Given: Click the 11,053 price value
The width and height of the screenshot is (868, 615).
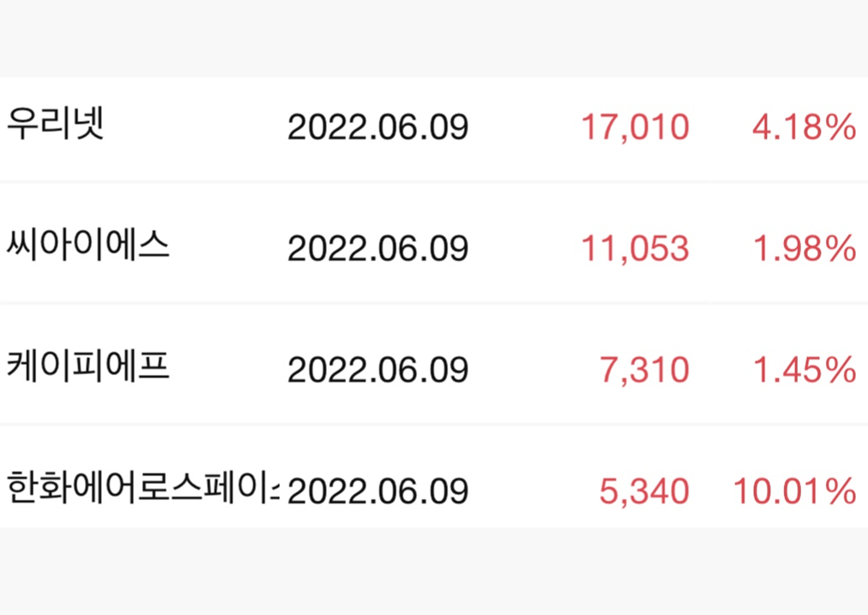Looking at the screenshot, I should click(x=635, y=249).
